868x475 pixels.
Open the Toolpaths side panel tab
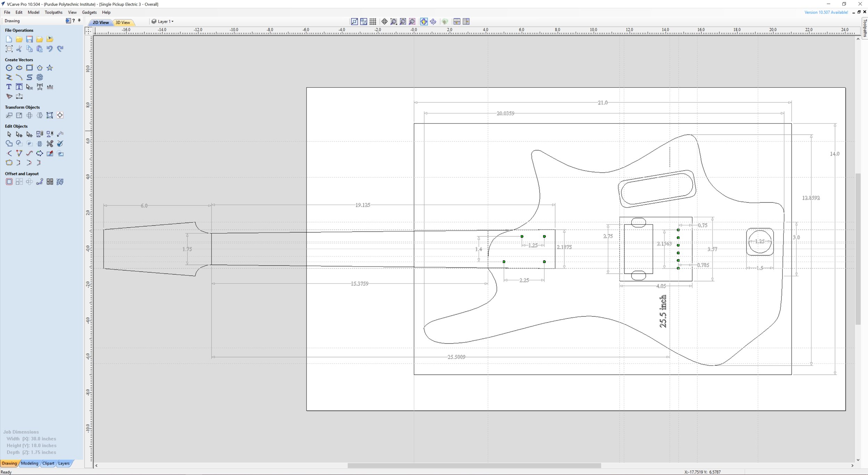pyautogui.click(x=865, y=28)
